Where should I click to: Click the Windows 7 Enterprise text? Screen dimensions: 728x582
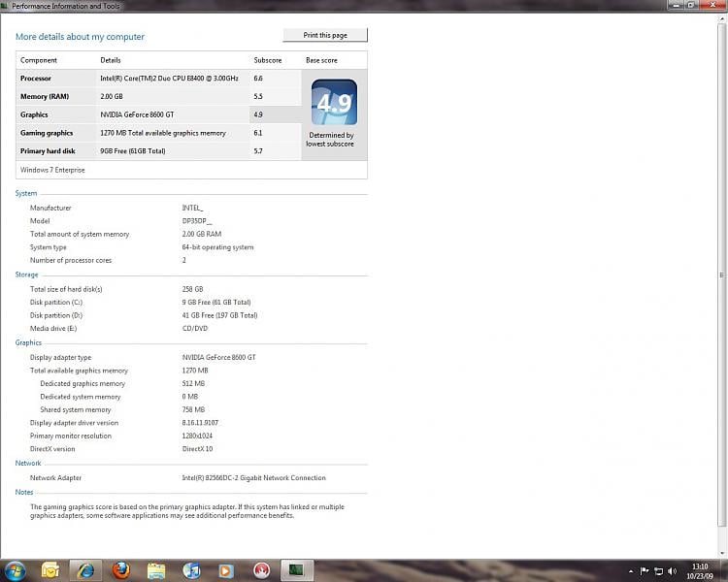click(x=52, y=170)
